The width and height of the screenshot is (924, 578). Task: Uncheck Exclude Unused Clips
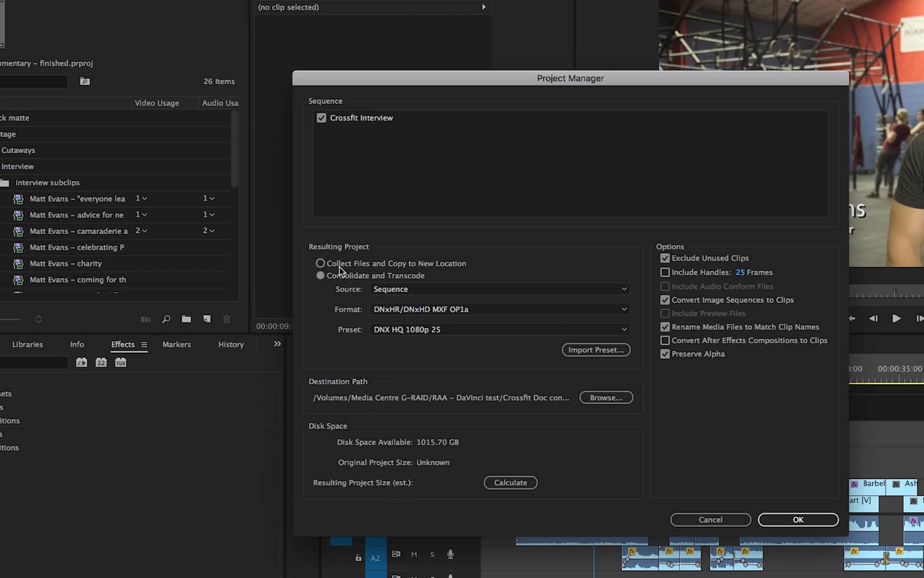pos(665,258)
